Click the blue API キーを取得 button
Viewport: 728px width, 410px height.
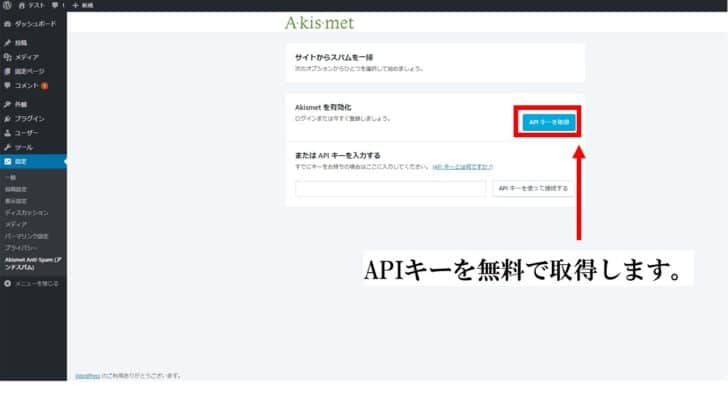click(x=549, y=122)
